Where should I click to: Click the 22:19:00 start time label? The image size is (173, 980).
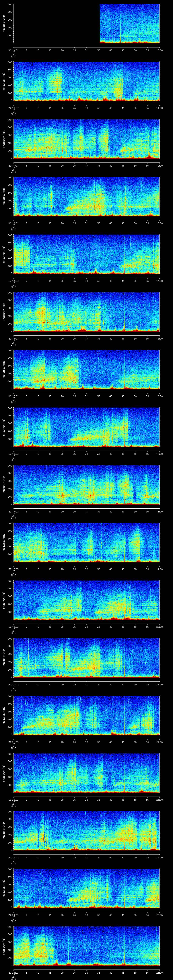coord(13,627)
